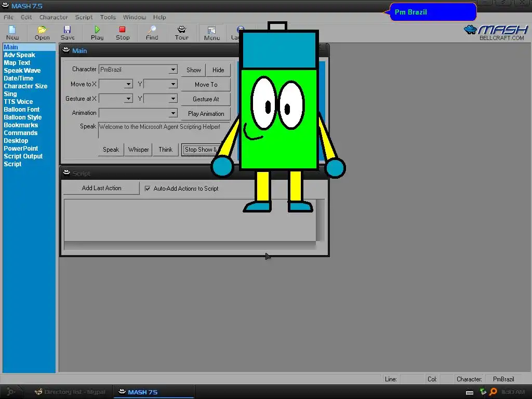The height and width of the screenshot is (399, 532).
Task: Open the Tools menu
Action: click(x=108, y=17)
